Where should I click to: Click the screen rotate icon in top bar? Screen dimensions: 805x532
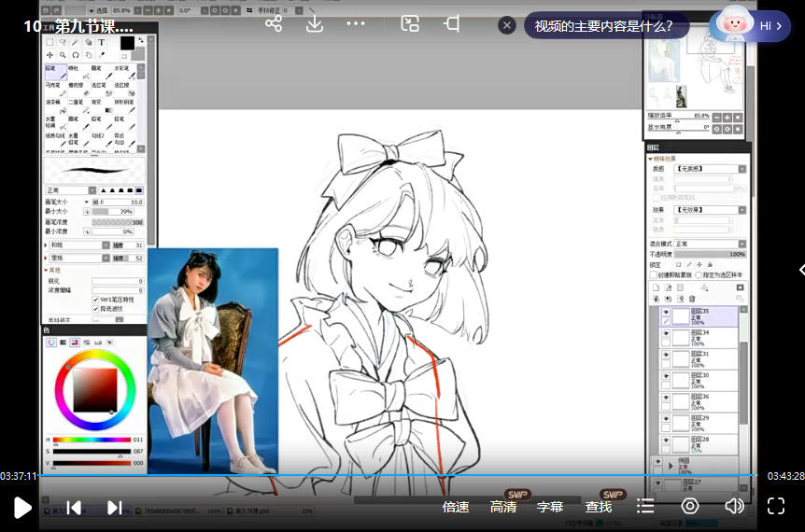pyautogui.click(x=452, y=24)
